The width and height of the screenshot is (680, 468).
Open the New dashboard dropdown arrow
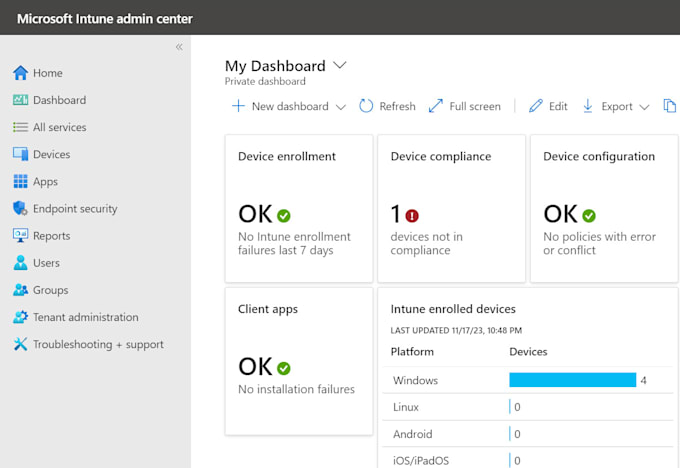(341, 107)
